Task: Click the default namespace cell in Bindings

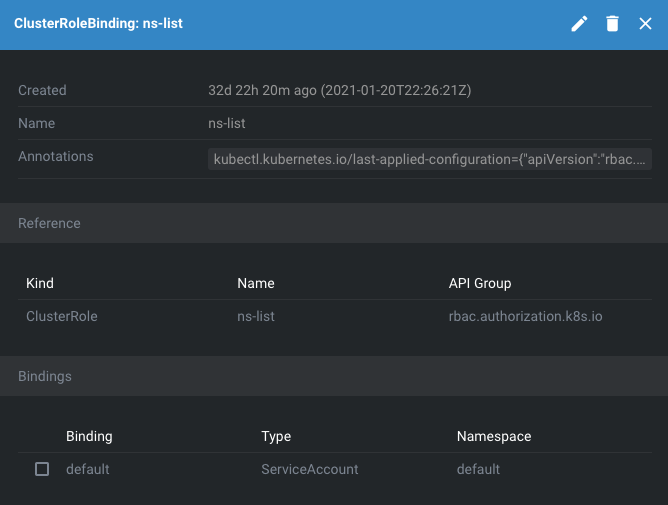Action: (478, 469)
